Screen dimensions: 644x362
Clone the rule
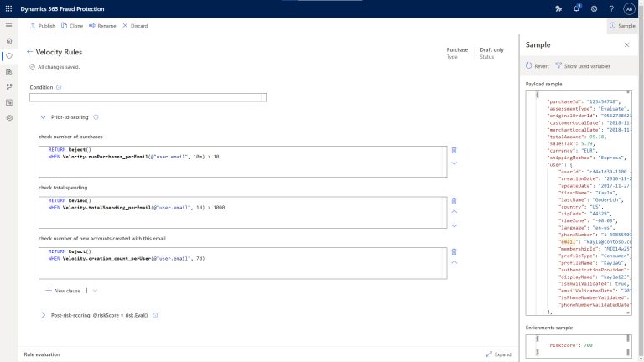pos(72,26)
